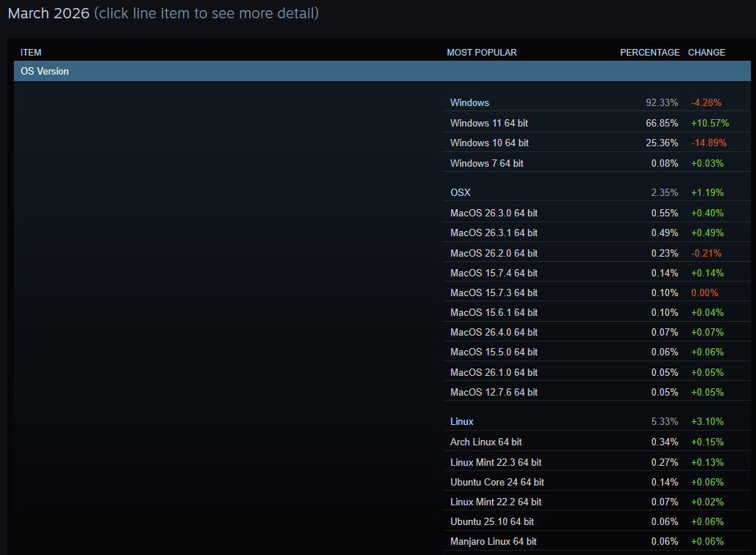Click the Linux category heading
756x555 pixels.
click(461, 421)
